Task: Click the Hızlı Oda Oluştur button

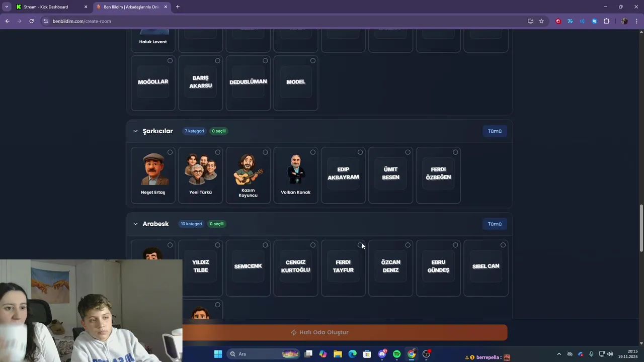Action: click(319, 332)
